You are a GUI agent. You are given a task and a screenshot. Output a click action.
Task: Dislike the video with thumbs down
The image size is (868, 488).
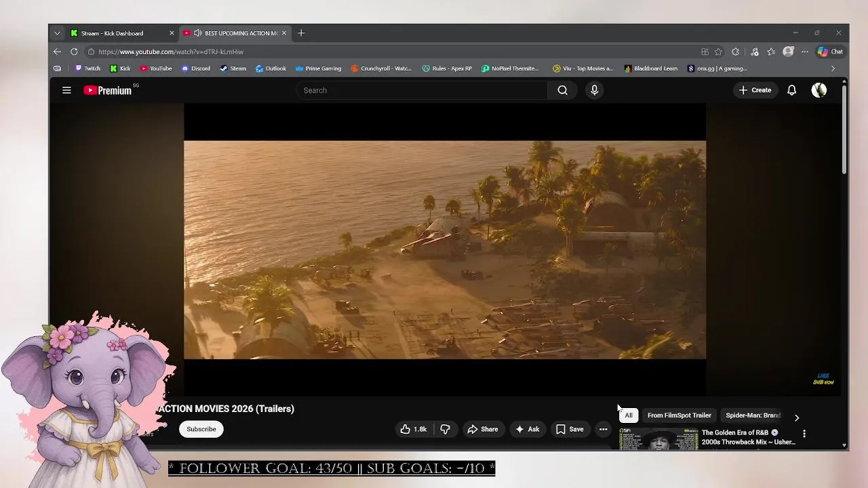(x=445, y=429)
